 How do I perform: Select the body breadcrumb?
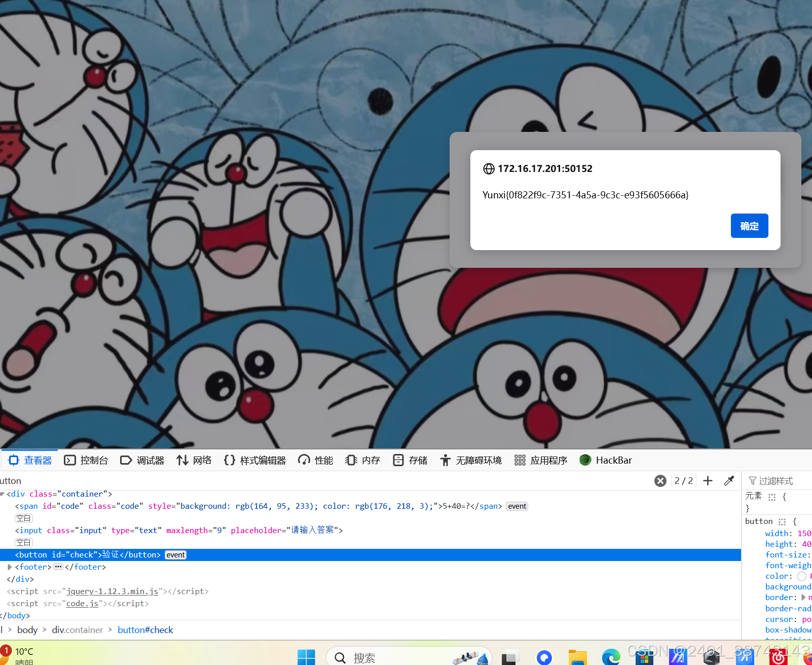tap(27, 629)
